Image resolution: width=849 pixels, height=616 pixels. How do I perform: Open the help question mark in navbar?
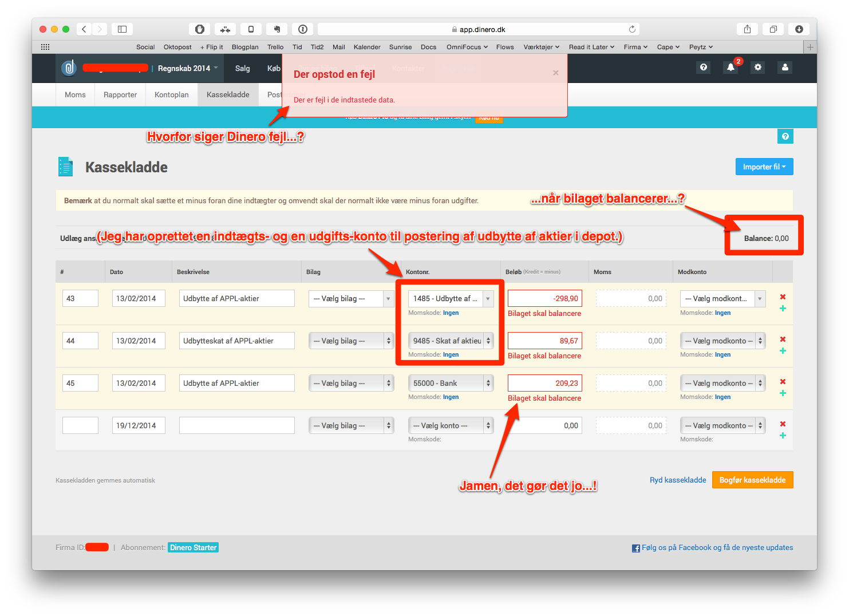coord(704,68)
